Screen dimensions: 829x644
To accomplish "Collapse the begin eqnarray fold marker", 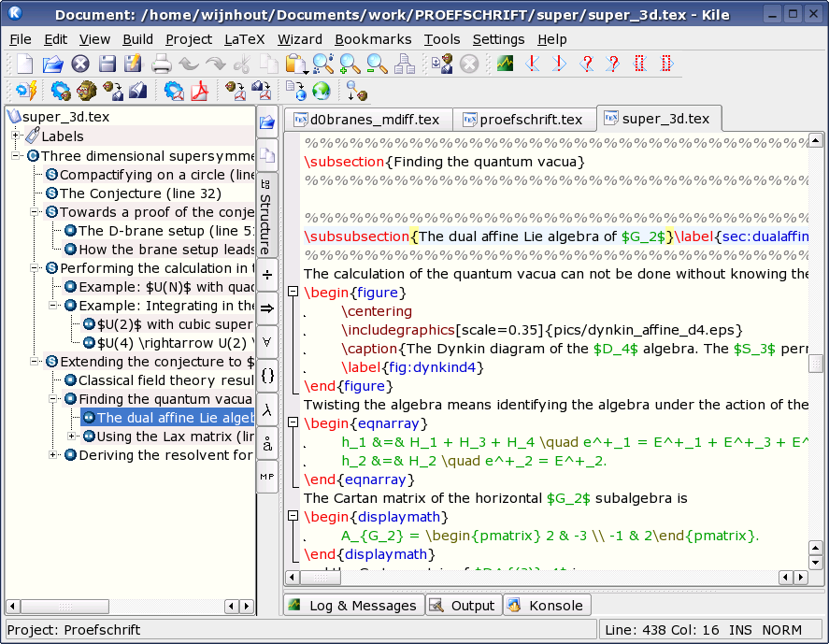I will [x=293, y=422].
